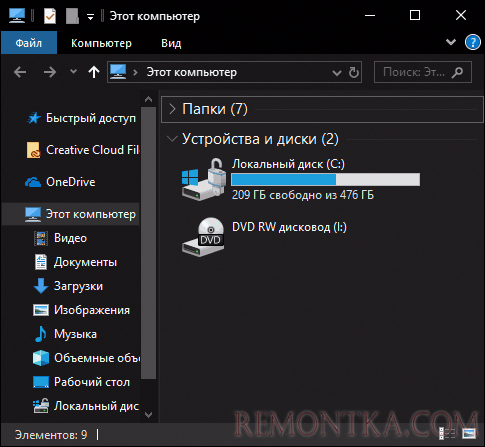Click the Видео film strip icon
The image size is (485, 447).
pyautogui.click(x=41, y=238)
